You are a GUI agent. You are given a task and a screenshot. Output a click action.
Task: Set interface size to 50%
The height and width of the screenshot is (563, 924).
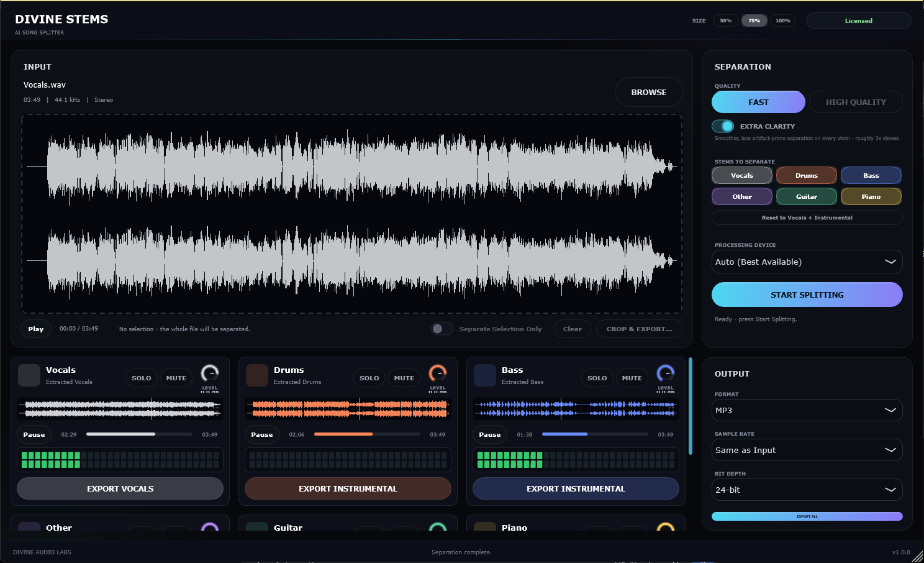point(726,21)
